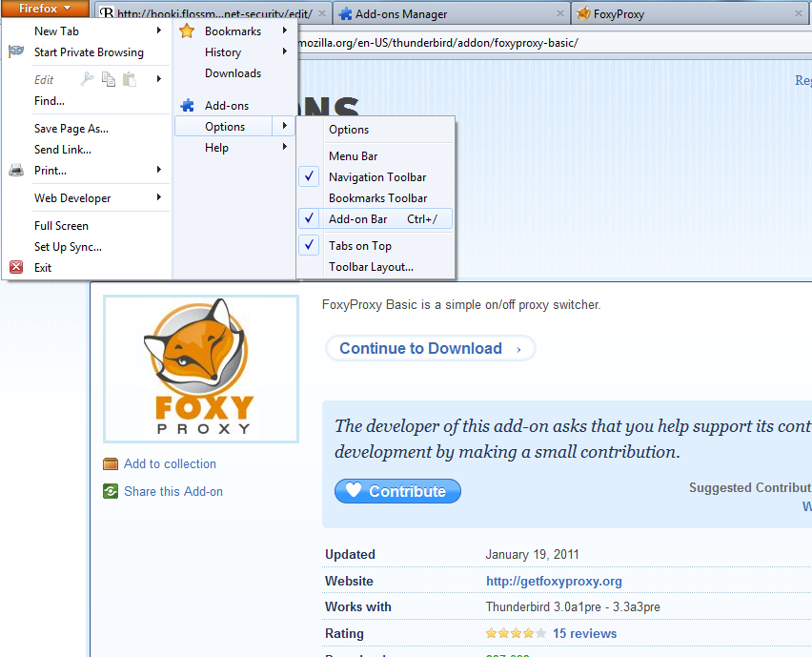Choose Toolbar Layout... from the submenu
This screenshot has height=657, width=812.
click(371, 267)
